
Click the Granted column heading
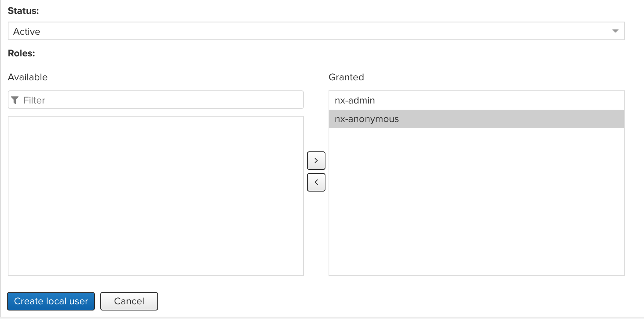tap(346, 77)
